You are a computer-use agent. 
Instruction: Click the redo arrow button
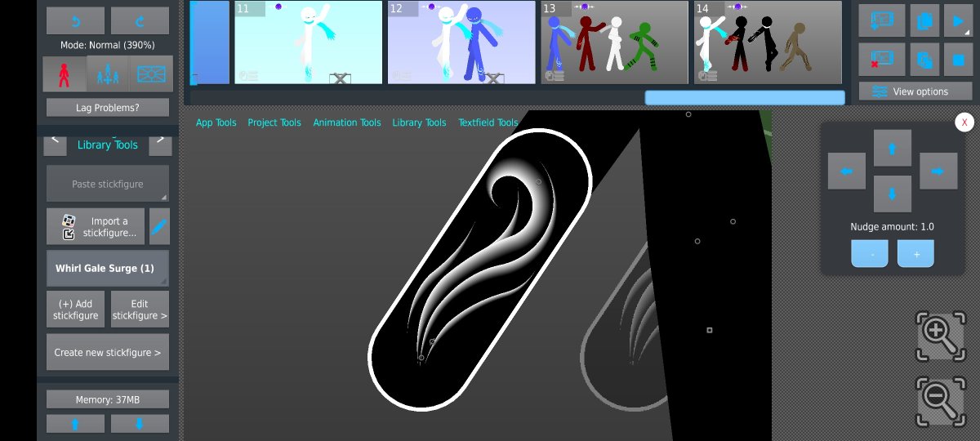(x=140, y=20)
